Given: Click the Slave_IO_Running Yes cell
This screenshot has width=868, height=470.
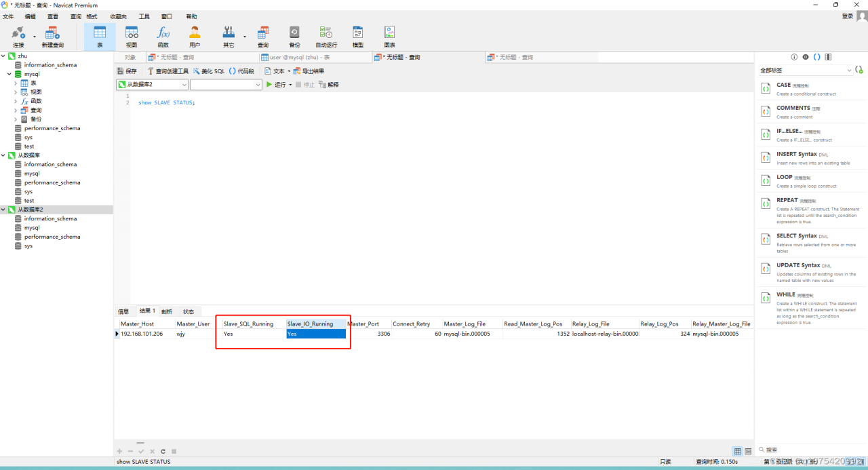Looking at the screenshot, I should tap(315, 334).
